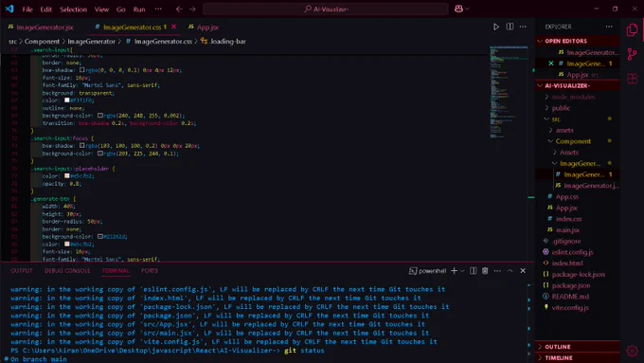Open the more menus ellipsis in menu bar
The width and height of the screenshot is (644, 363).
[158, 9]
